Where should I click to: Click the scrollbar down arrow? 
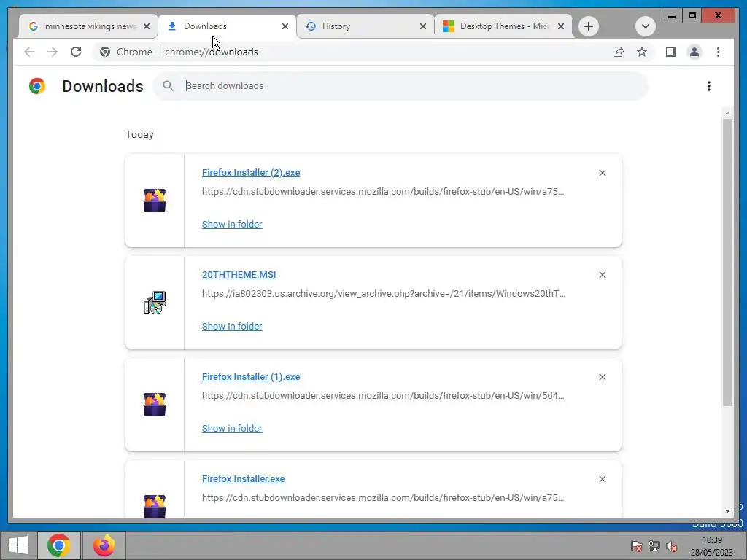click(727, 511)
